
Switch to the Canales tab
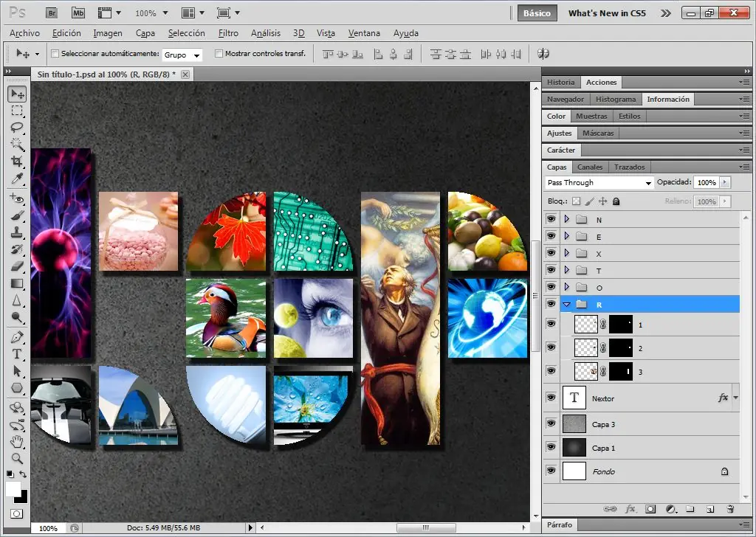coord(590,167)
